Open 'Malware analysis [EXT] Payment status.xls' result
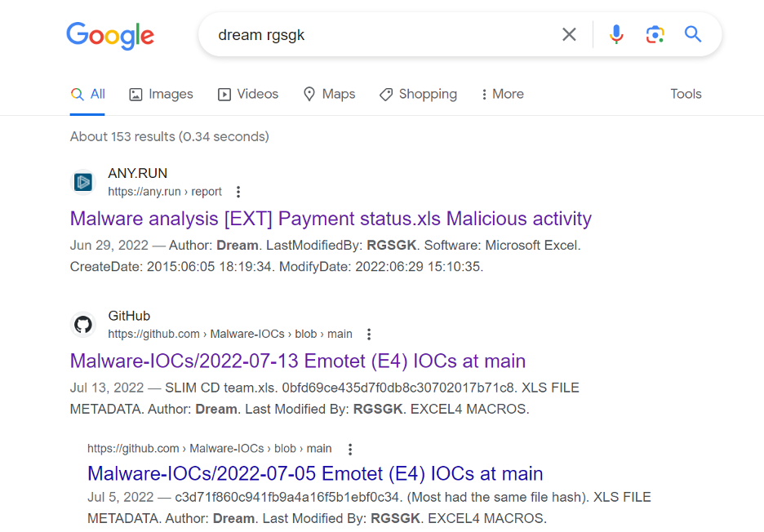Image resolution: width=764 pixels, height=532 pixels. pyautogui.click(x=331, y=219)
